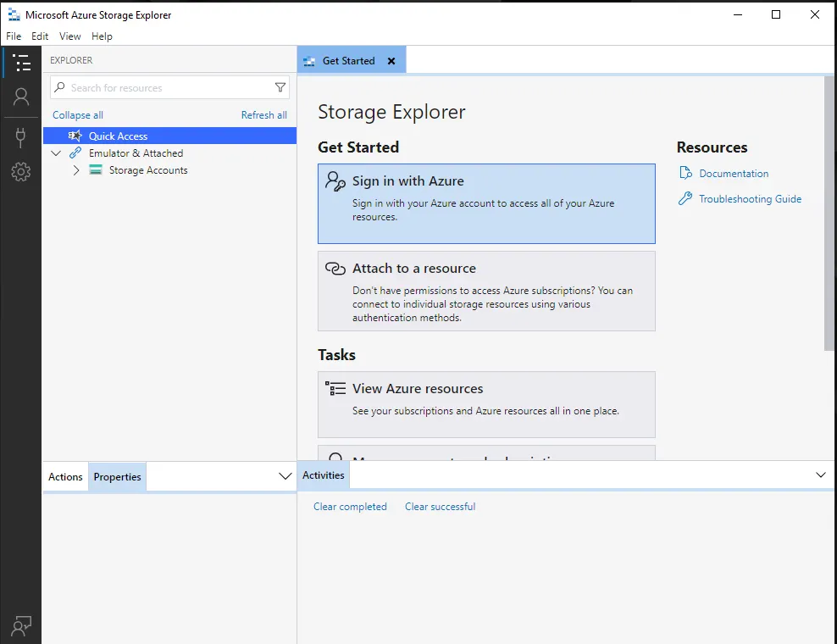Switch to the Properties tab
Image resolution: width=837 pixels, height=644 pixels.
116,477
